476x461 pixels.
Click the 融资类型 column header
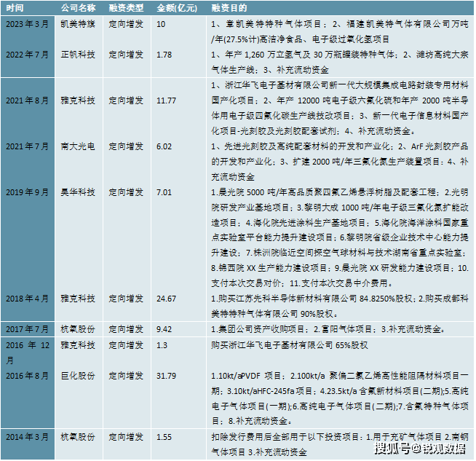[126, 8]
